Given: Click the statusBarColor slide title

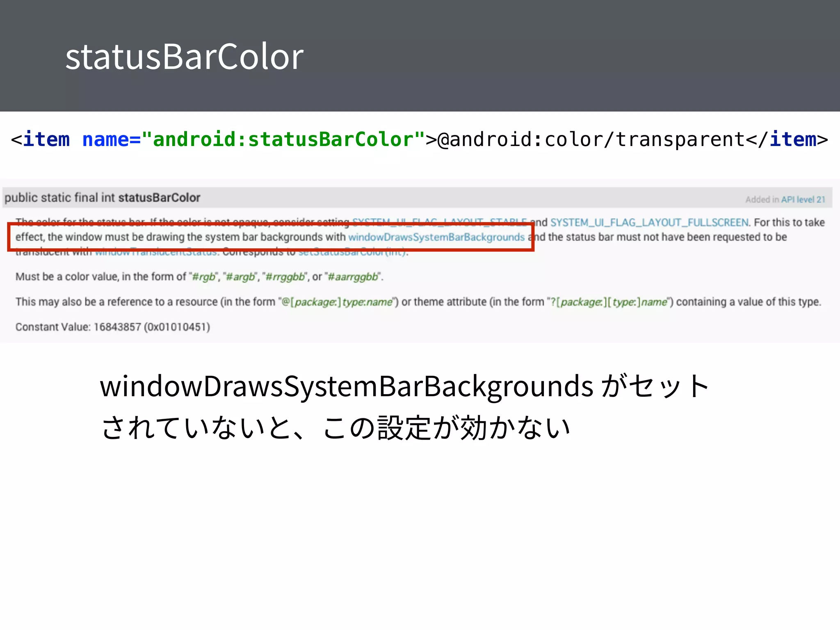Looking at the screenshot, I should pos(185,57).
